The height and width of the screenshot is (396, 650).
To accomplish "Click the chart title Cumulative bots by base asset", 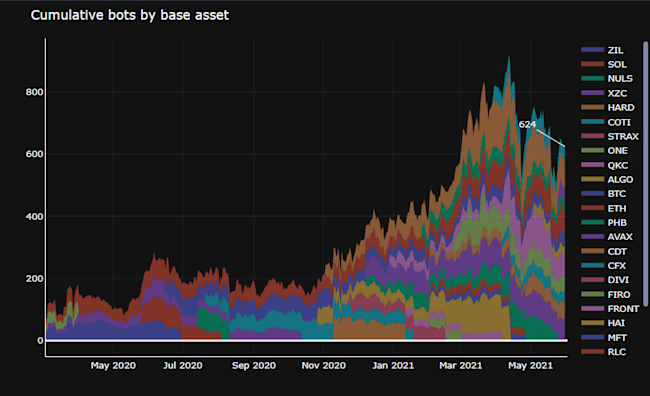I will 130,15.
